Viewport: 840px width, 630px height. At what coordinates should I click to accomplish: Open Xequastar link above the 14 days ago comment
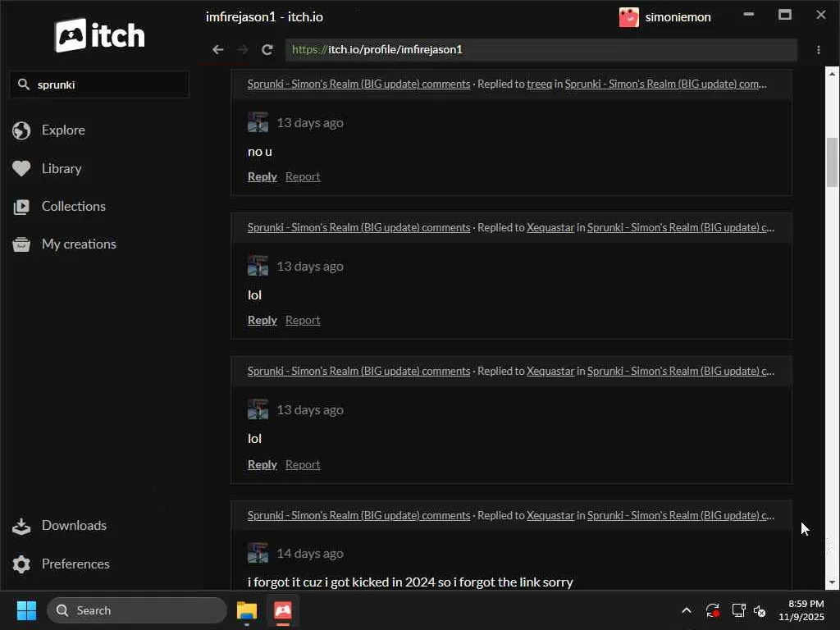click(550, 515)
